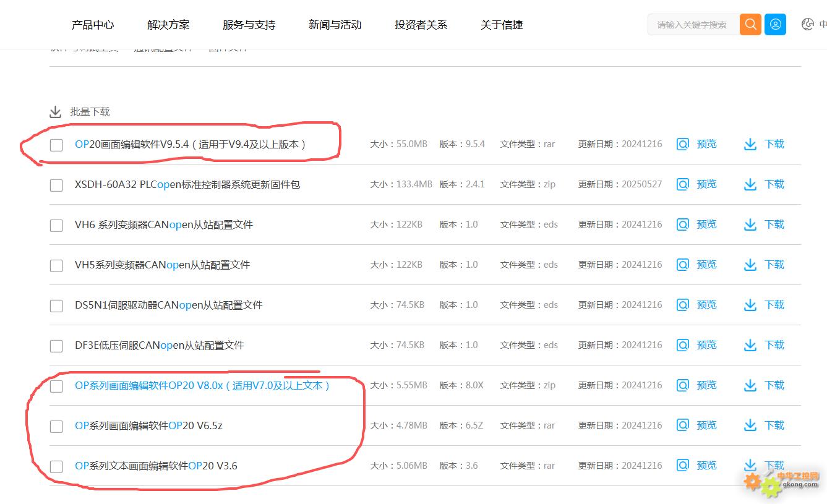Click size value 55.0MB
The height and width of the screenshot is (504, 827).
411,144
